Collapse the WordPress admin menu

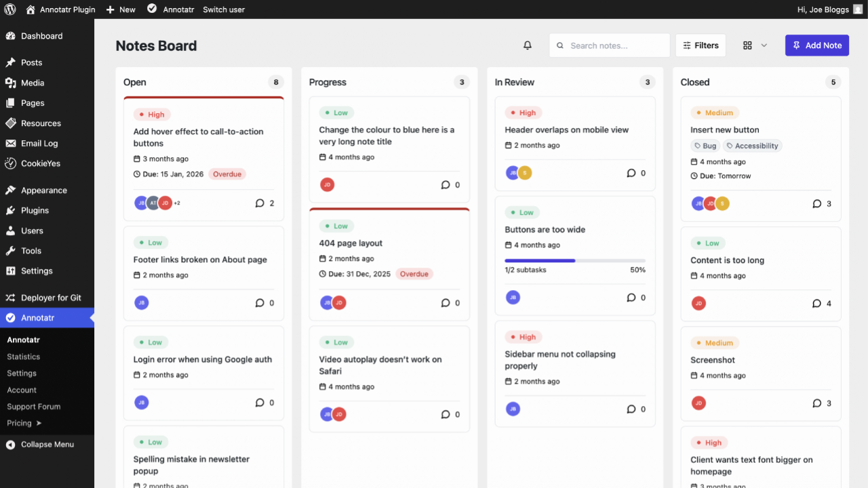47,445
